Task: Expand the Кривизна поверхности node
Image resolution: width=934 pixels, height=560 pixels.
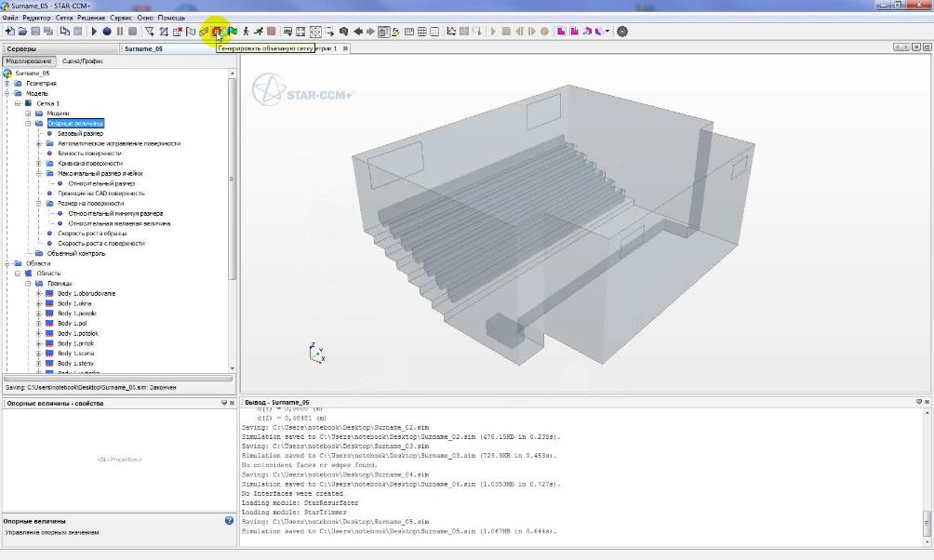Action: point(39,163)
